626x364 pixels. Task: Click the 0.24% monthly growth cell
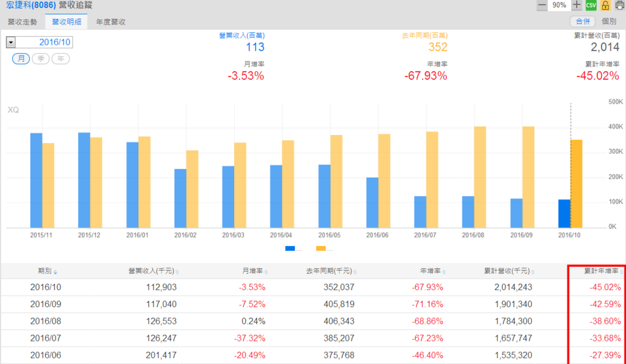pos(254,321)
